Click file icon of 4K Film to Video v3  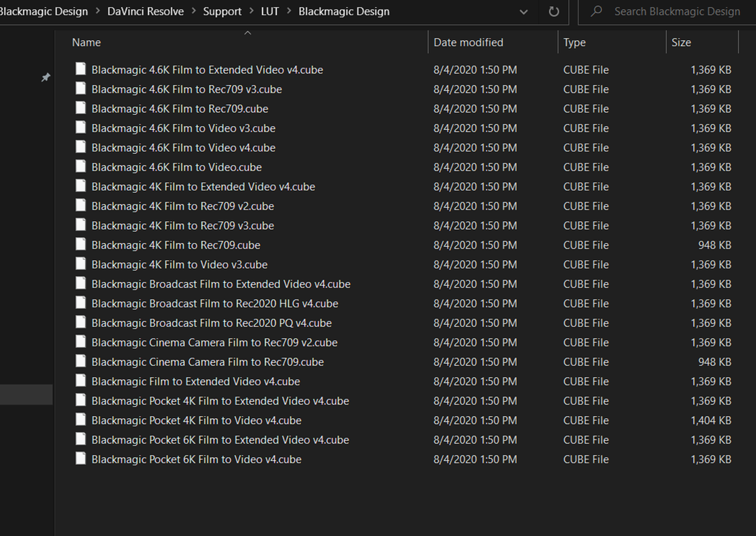tap(80, 264)
